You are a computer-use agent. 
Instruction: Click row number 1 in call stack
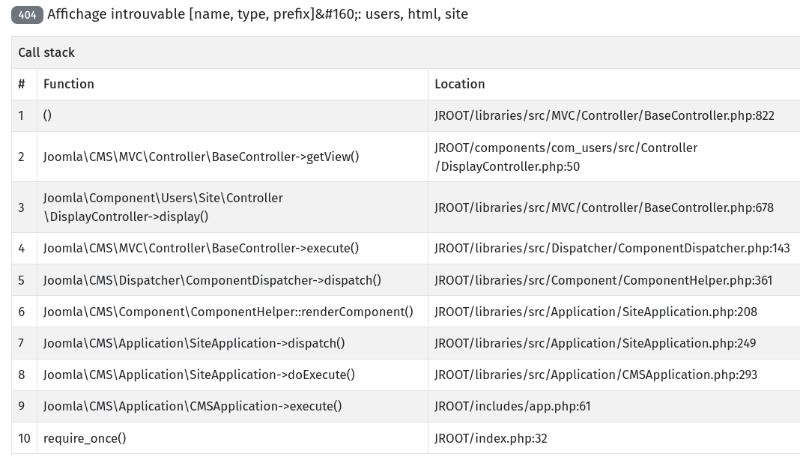[x=21, y=116]
